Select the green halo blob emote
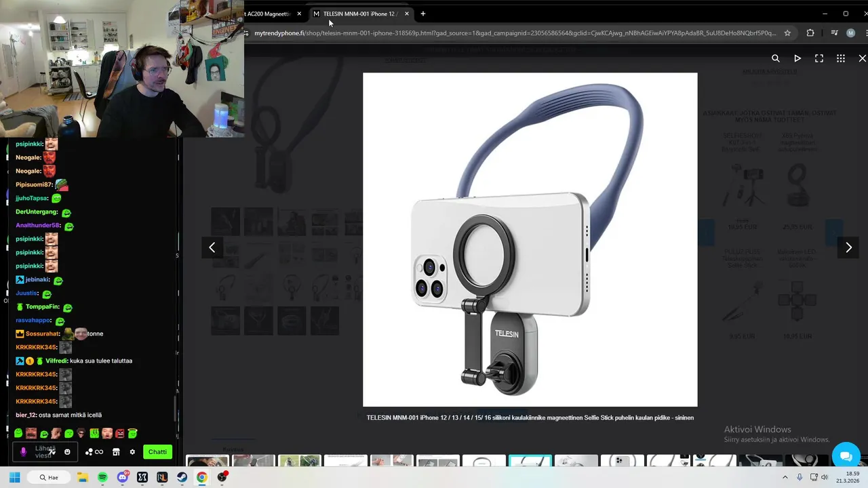Viewport: 868px width, 488px height. 132,433
